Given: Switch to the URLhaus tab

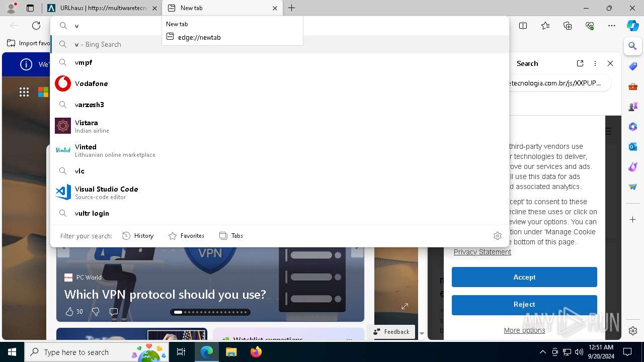Looking at the screenshot, I should 102,8.
